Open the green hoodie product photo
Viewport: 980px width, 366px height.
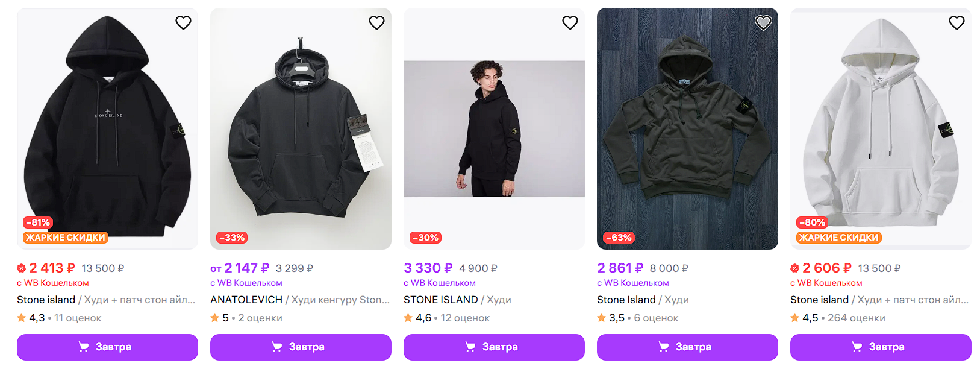pos(687,128)
